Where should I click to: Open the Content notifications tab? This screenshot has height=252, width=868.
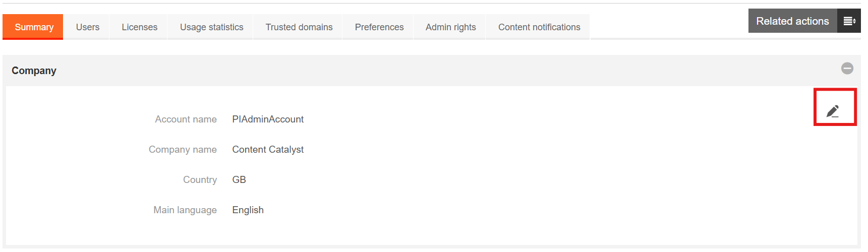point(539,27)
